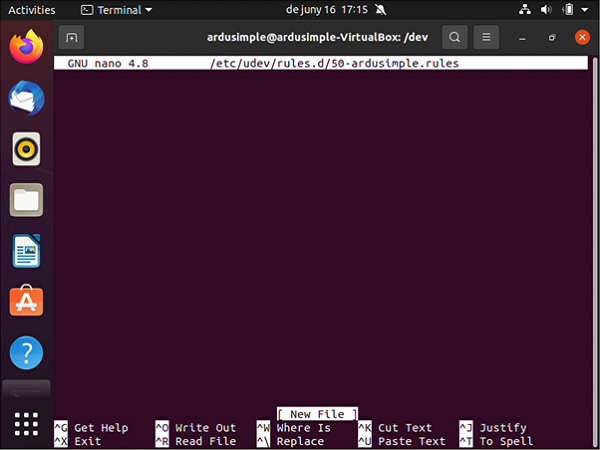The width and height of the screenshot is (600, 450).
Task: Launch LibreOffice Writer from dock
Action: (27, 251)
